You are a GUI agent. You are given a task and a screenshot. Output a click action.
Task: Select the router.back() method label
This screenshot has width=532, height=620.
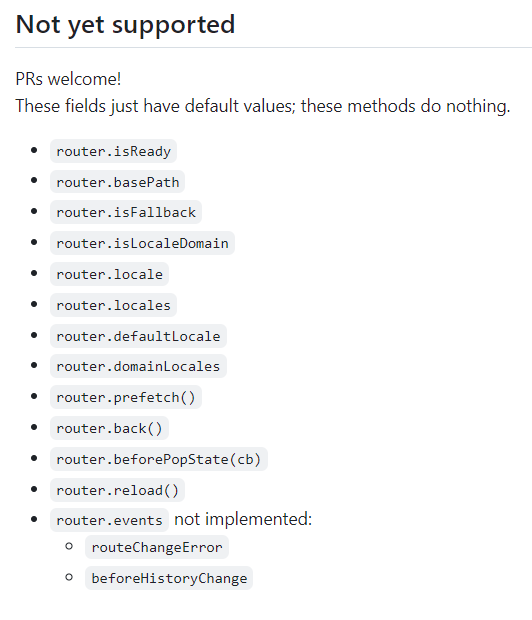(x=110, y=428)
